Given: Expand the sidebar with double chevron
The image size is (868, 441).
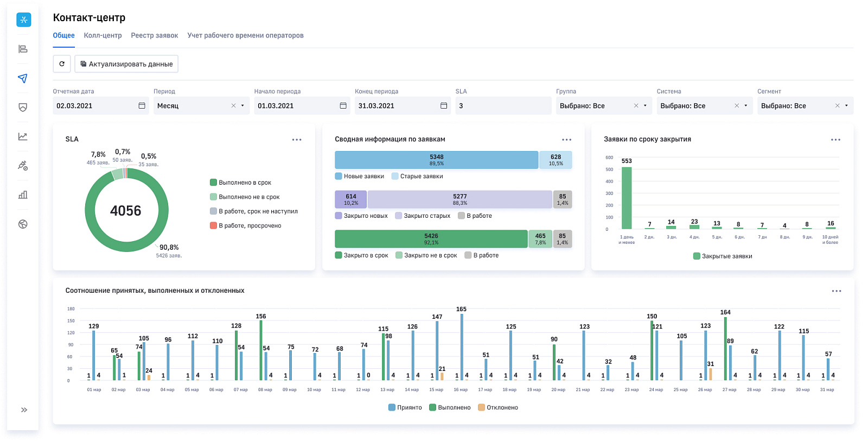Looking at the screenshot, I should coord(24,410).
